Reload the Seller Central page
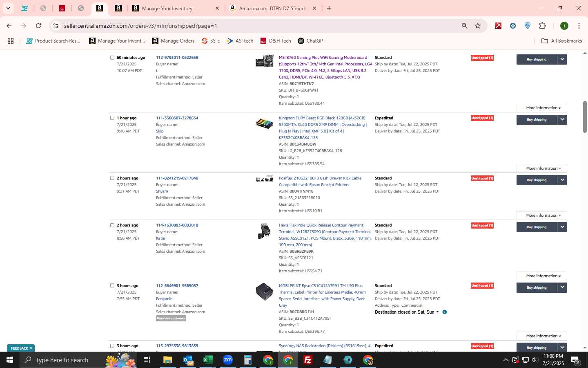Screen dimensions: 588x368 click(38, 26)
